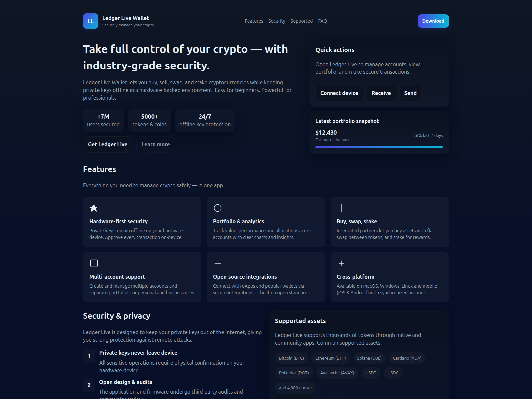Viewport: 532px width, 399px height.
Task: Click the number 1 step badge
Action: [x=89, y=356]
